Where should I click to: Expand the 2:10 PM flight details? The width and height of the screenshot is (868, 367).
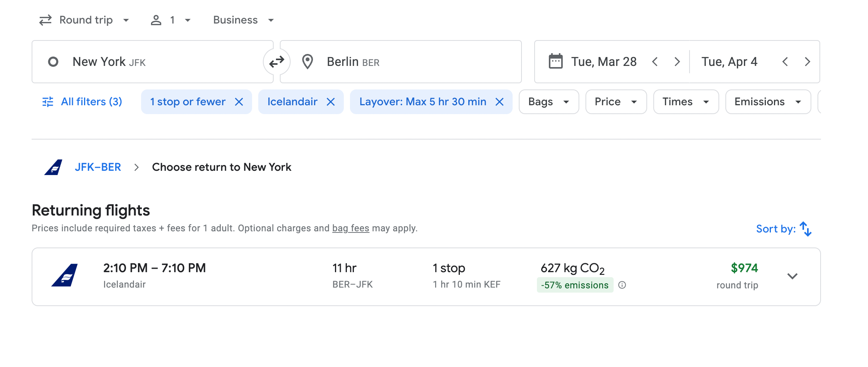(792, 276)
